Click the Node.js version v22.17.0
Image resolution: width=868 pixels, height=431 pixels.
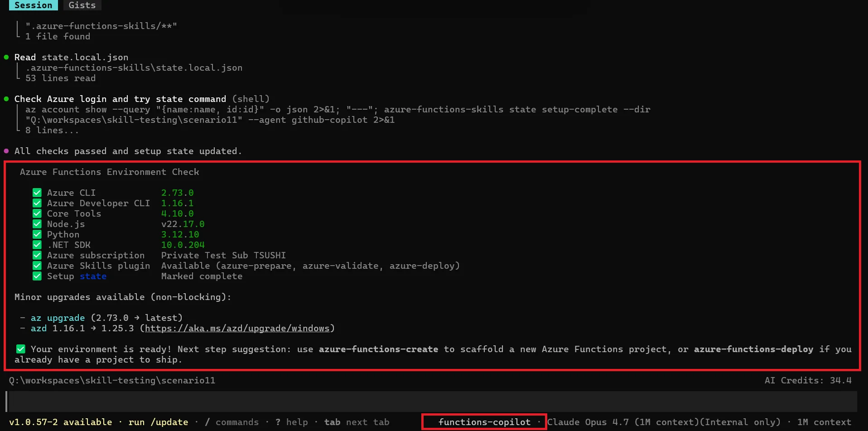(x=183, y=224)
